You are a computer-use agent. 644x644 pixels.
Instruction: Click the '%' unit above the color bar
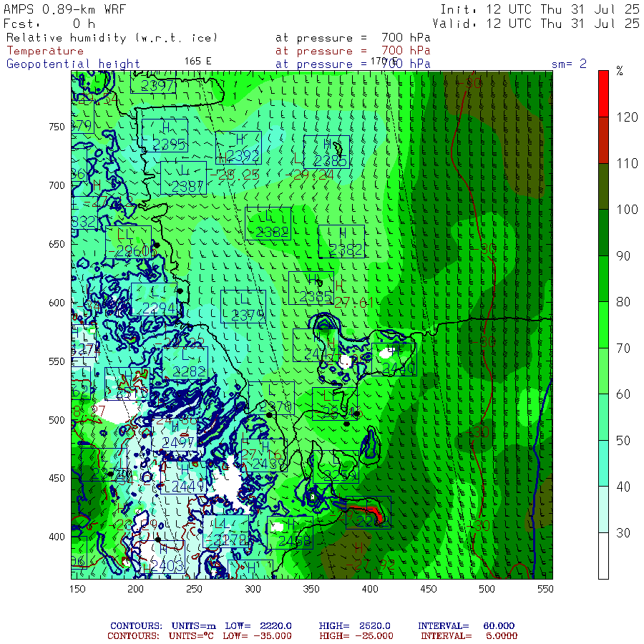(x=620, y=71)
